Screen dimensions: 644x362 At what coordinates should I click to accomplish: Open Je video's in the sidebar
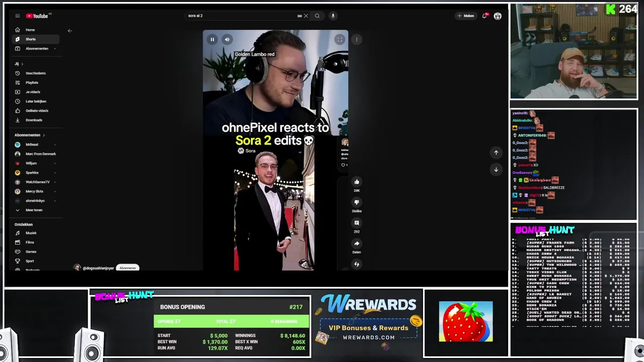tap(35, 92)
